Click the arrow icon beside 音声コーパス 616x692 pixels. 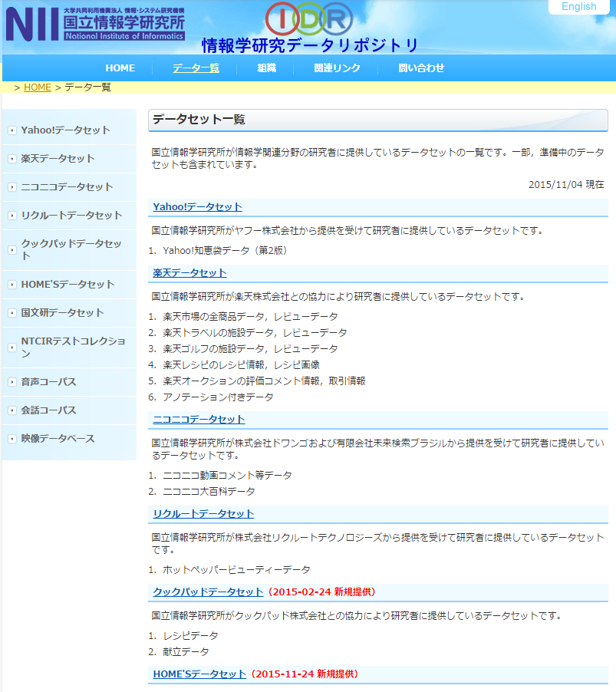pyautogui.click(x=11, y=381)
